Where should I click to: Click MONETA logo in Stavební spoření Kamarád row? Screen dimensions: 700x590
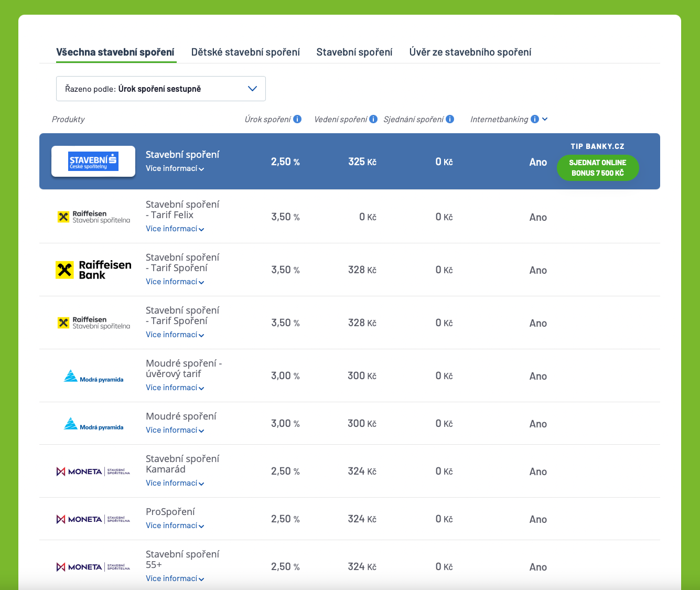[93, 471]
